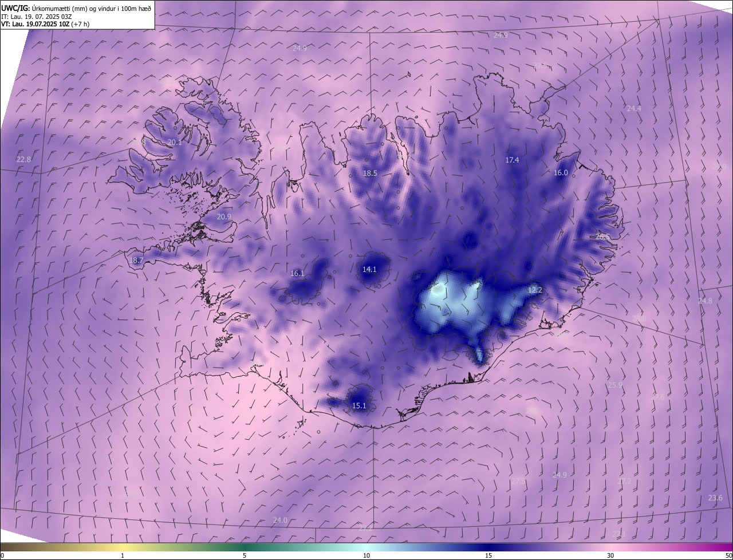
Task: Click the 'VT: Lau. 19.07.2025 10Z (+7 h)' line
Action: tap(45, 24)
